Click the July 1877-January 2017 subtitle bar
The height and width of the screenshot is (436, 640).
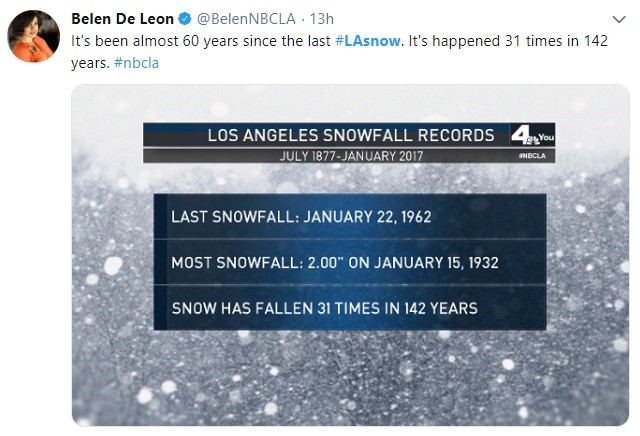[x=349, y=156]
